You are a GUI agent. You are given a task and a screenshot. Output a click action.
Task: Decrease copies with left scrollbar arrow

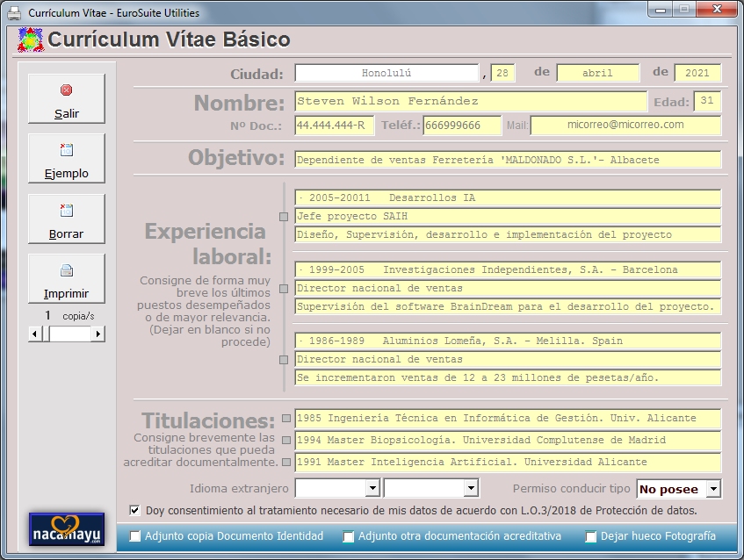[35, 334]
